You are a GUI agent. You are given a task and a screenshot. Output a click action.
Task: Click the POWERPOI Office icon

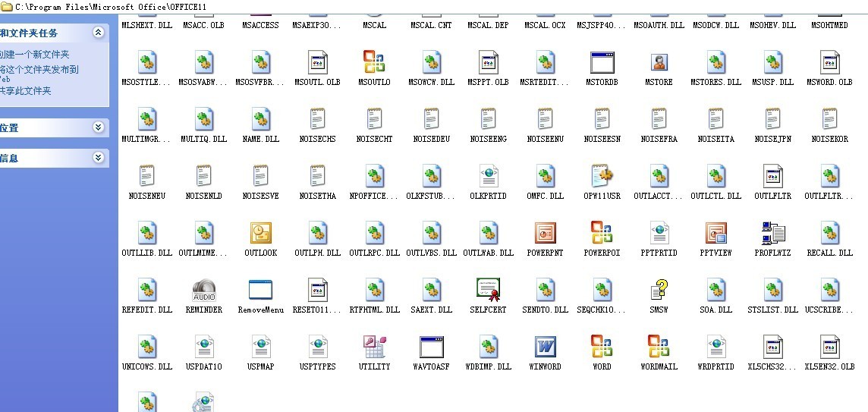pos(602,233)
